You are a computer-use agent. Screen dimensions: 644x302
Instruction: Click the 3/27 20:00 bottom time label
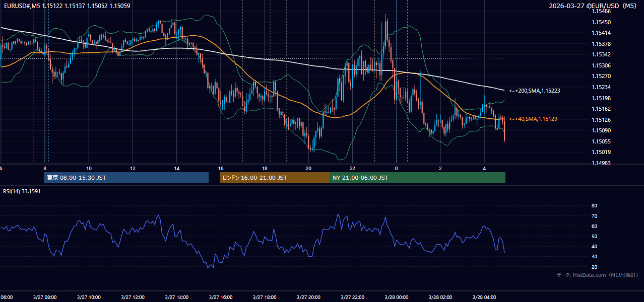308,297
